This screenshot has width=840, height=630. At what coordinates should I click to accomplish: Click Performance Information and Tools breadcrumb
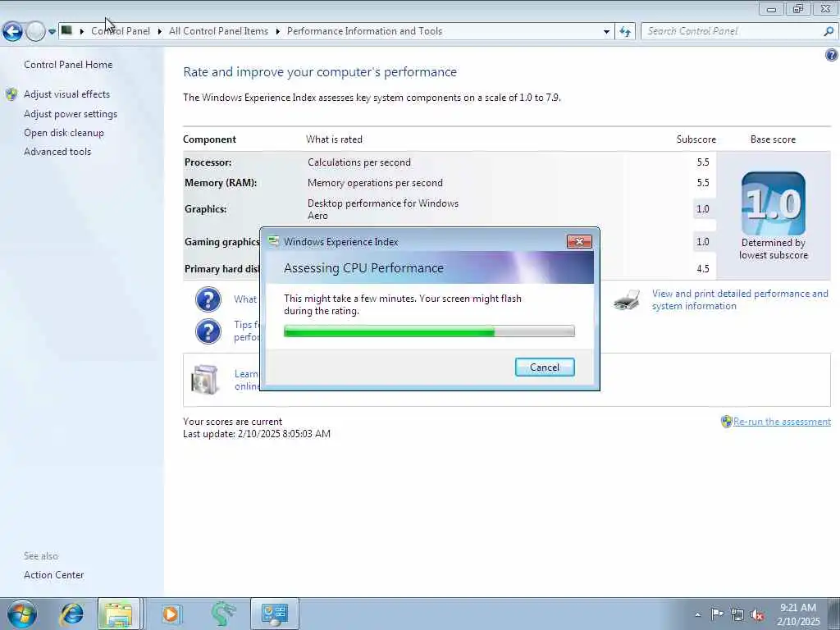pos(364,31)
